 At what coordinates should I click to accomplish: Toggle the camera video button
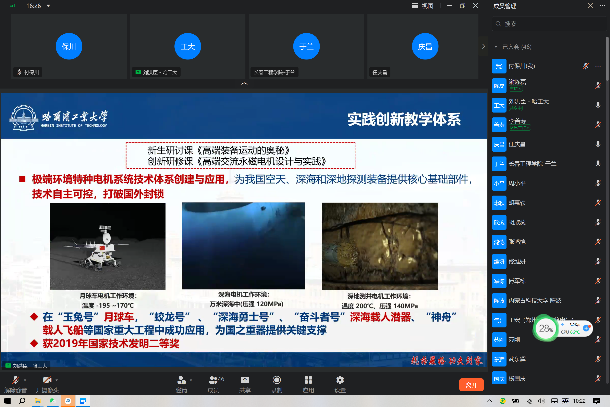(45, 381)
